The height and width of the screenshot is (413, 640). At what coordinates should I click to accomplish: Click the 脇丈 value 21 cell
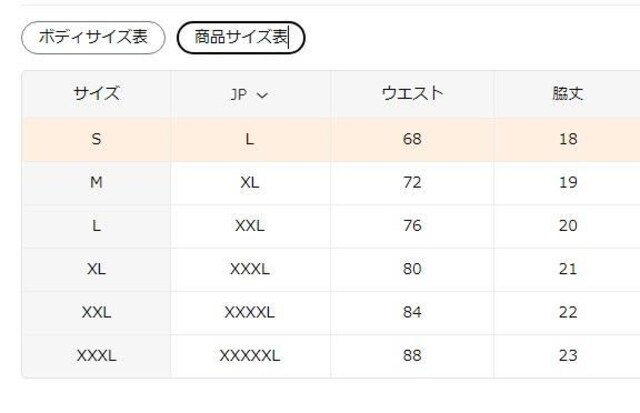point(568,269)
